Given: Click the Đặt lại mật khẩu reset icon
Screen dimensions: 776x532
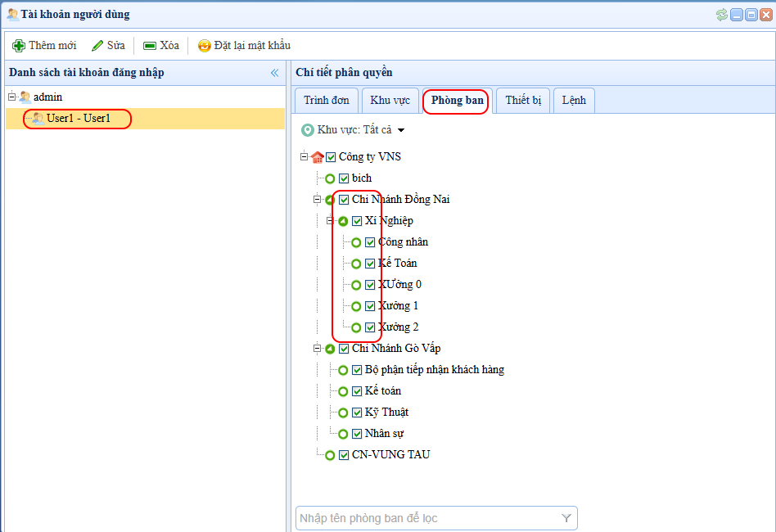Looking at the screenshot, I should 205,46.
